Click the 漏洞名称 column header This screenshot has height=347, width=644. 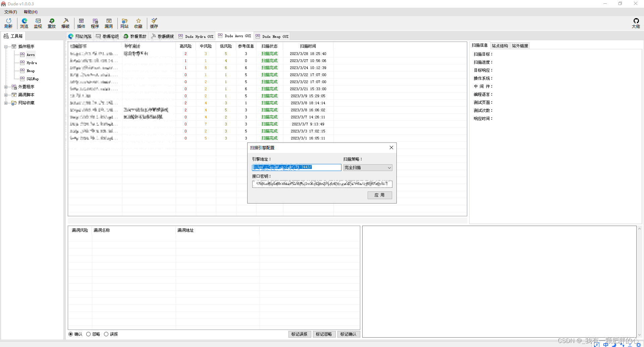[134, 230]
